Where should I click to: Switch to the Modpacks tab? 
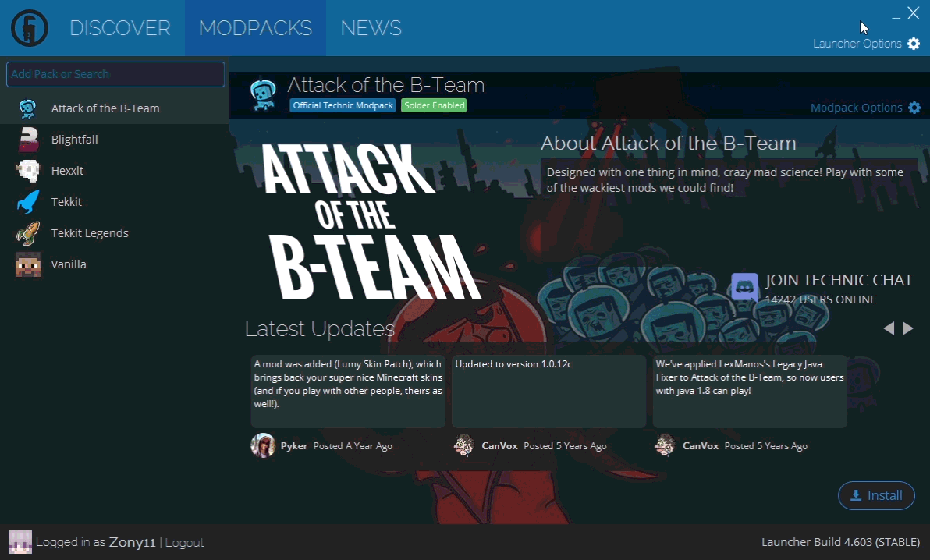coord(255,28)
